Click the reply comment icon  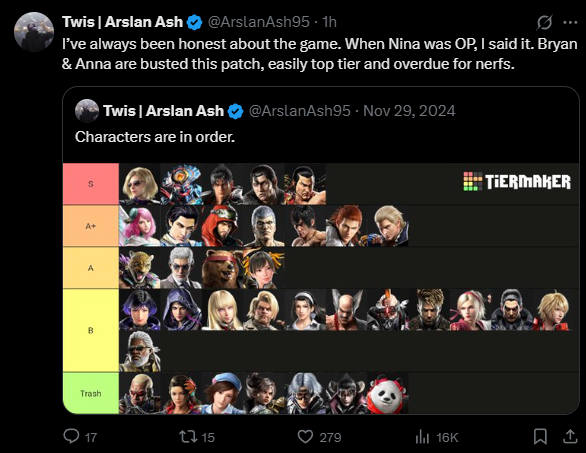71,437
